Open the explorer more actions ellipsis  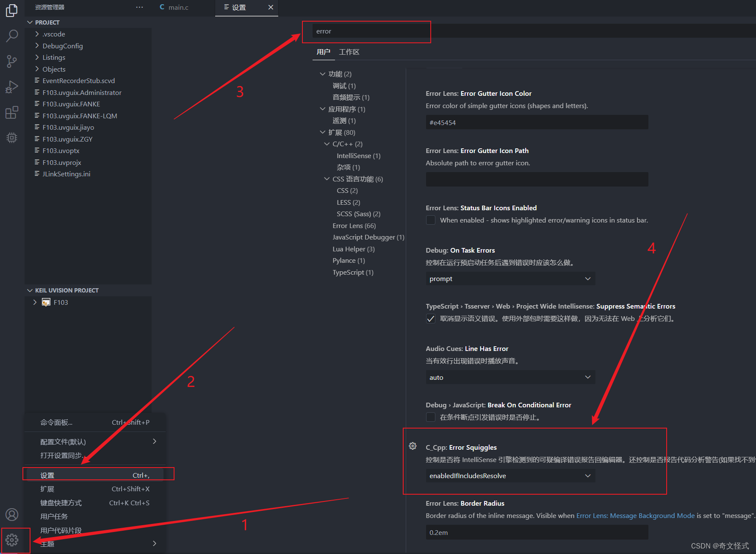click(x=140, y=7)
